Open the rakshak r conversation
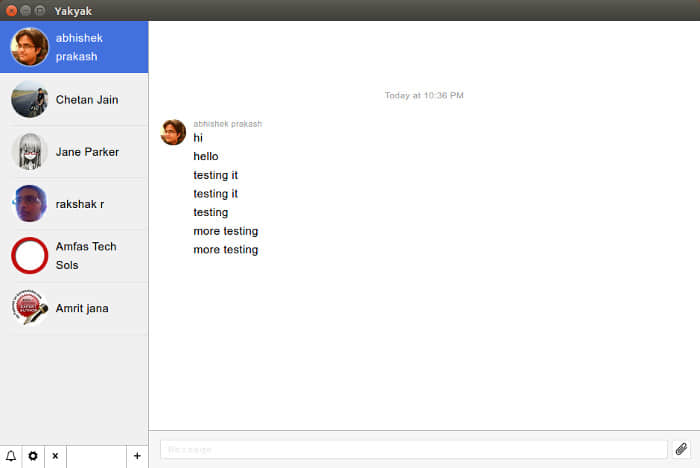 pos(74,204)
